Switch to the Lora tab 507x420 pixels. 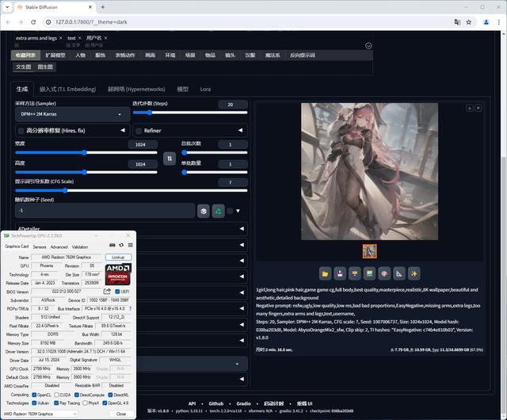pyautogui.click(x=205, y=90)
